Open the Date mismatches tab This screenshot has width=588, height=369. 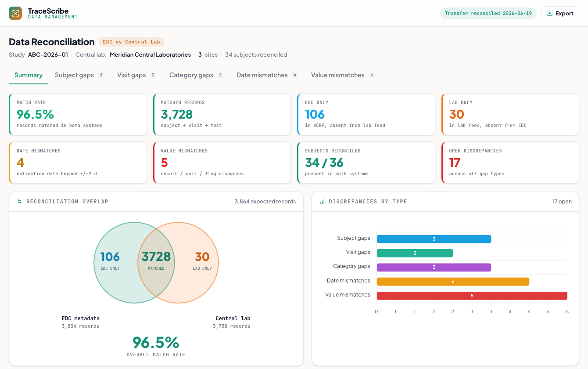pyautogui.click(x=267, y=75)
